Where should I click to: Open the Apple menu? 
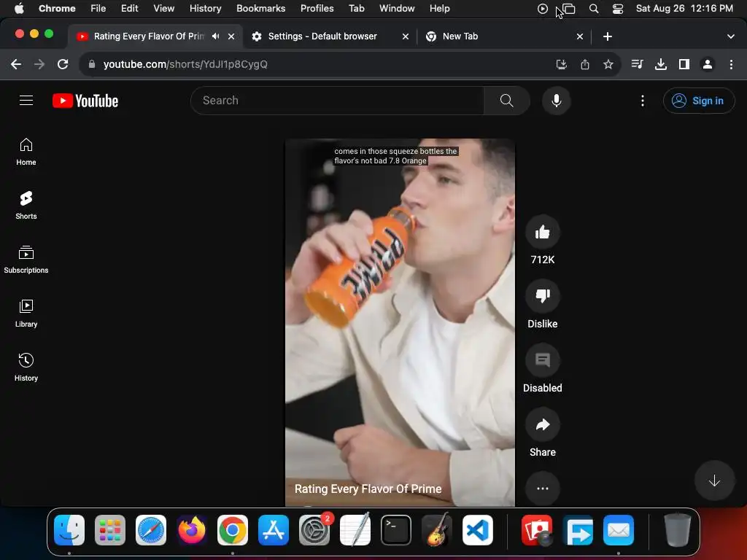[19, 9]
